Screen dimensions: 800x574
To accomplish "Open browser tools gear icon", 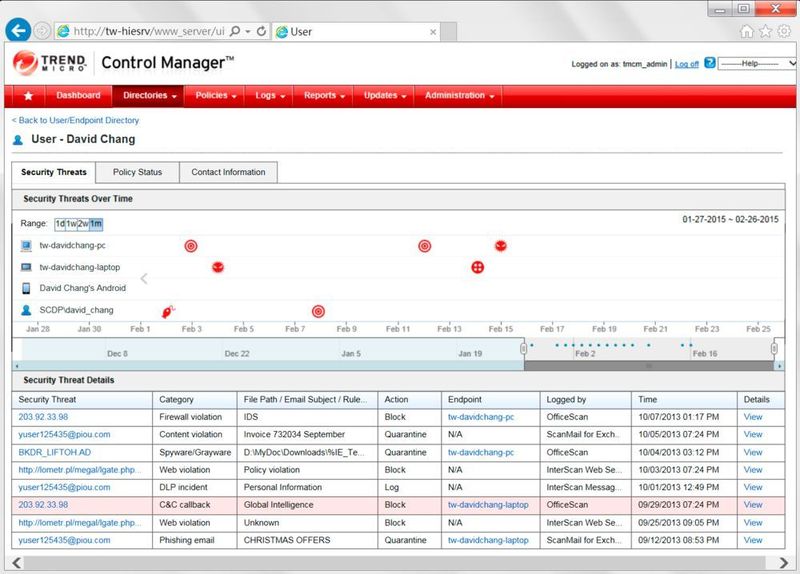I will (x=784, y=32).
